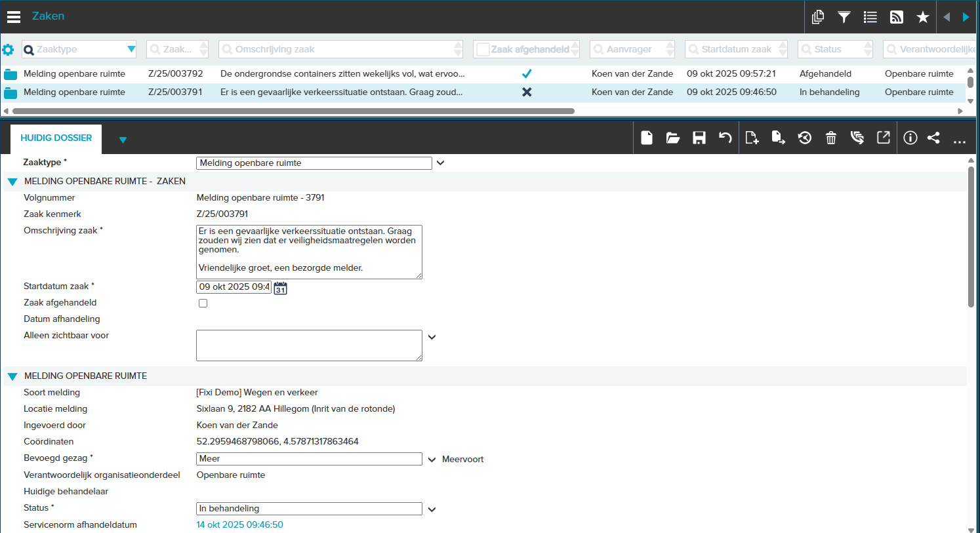980x533 pixels.
Task: Select the Huidig dossier tab
Action: point(56,138)
